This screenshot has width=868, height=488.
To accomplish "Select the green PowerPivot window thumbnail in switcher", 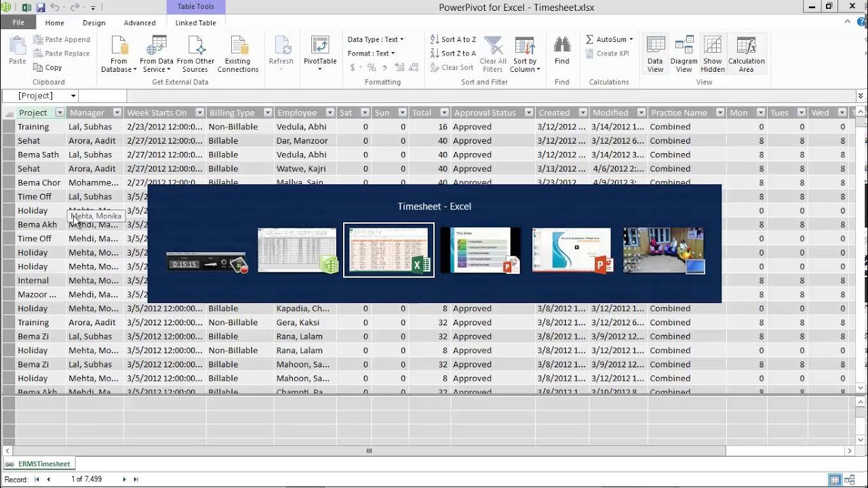I will (297, 250).
